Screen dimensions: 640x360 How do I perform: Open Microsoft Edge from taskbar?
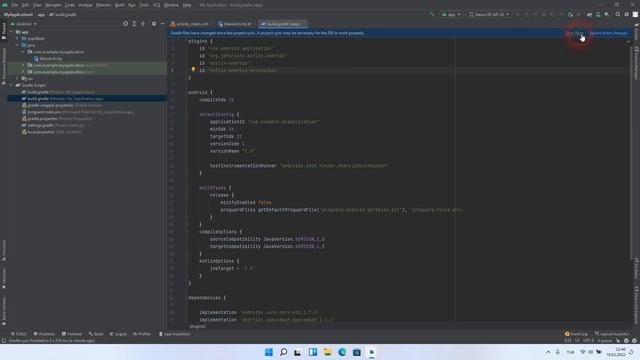(342, 352)
